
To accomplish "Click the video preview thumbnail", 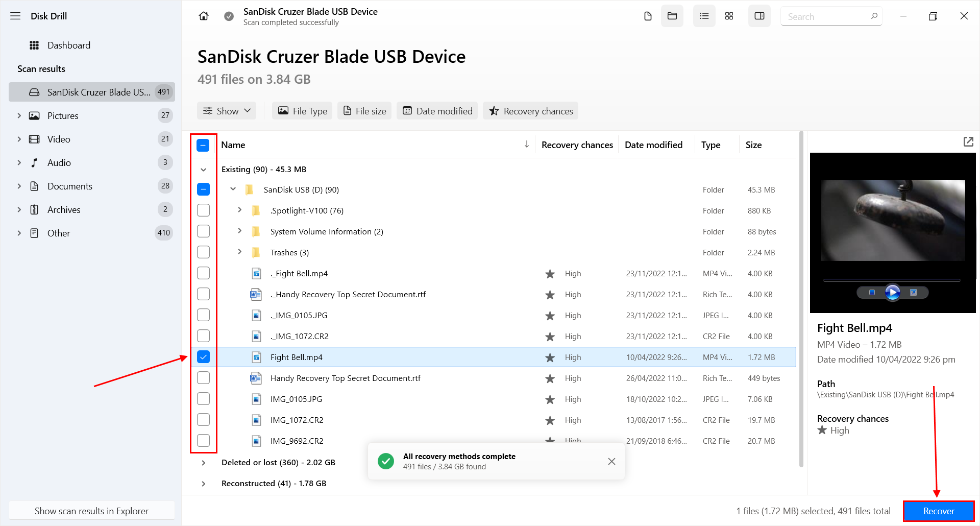I will pos(893,220).
